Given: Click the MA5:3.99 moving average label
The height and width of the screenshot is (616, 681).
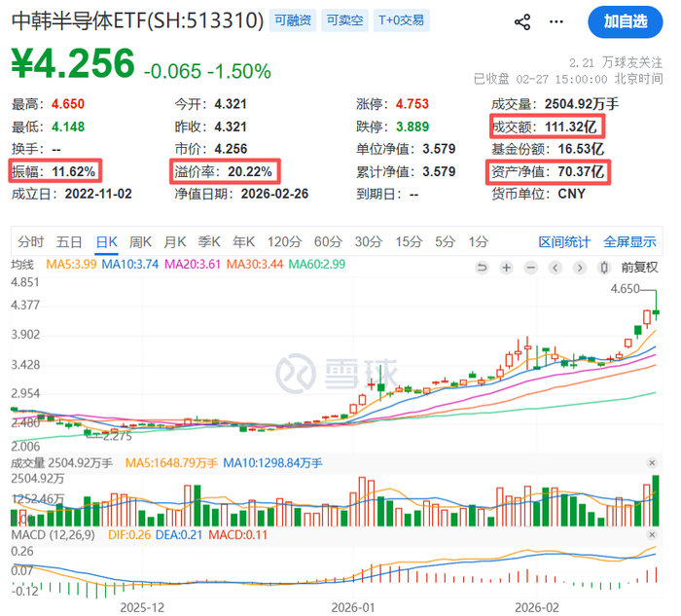Looking at the screenshot, I should [x=71, y=264].
